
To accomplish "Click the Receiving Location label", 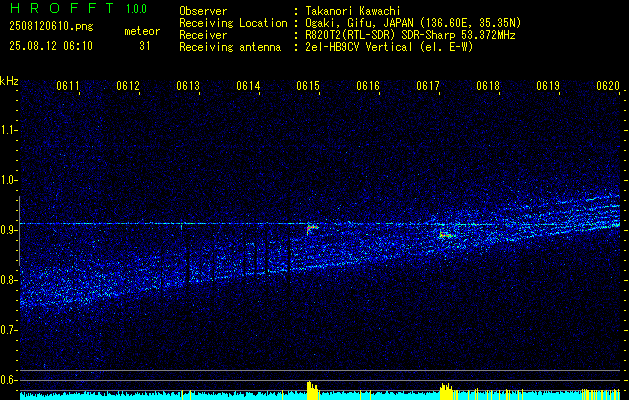I will pos(233,23).
